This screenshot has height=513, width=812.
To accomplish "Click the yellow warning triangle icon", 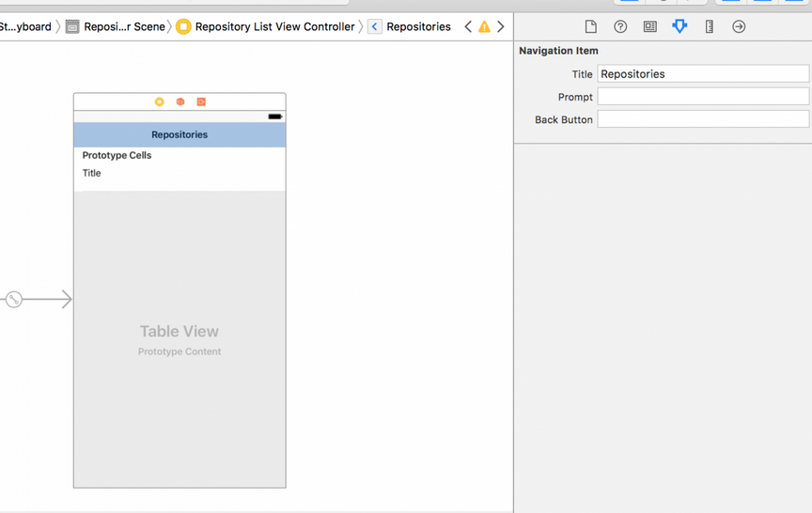I will [484, 26].
